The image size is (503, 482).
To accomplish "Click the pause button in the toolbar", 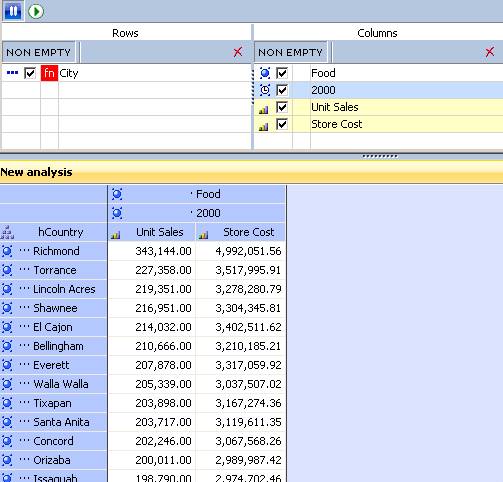I will (13, 11).
